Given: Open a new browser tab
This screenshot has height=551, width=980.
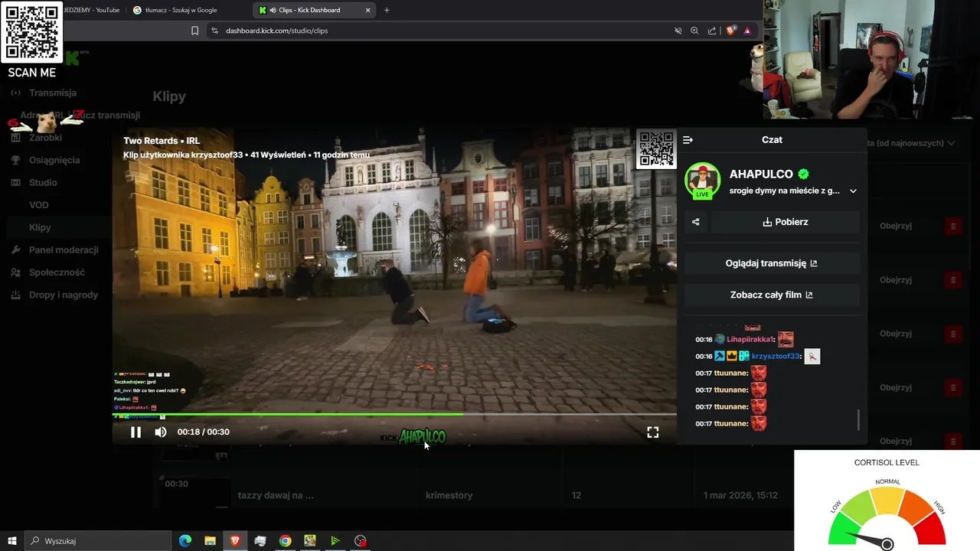Looking at the screenshot, I should click(x=387, y=10).
